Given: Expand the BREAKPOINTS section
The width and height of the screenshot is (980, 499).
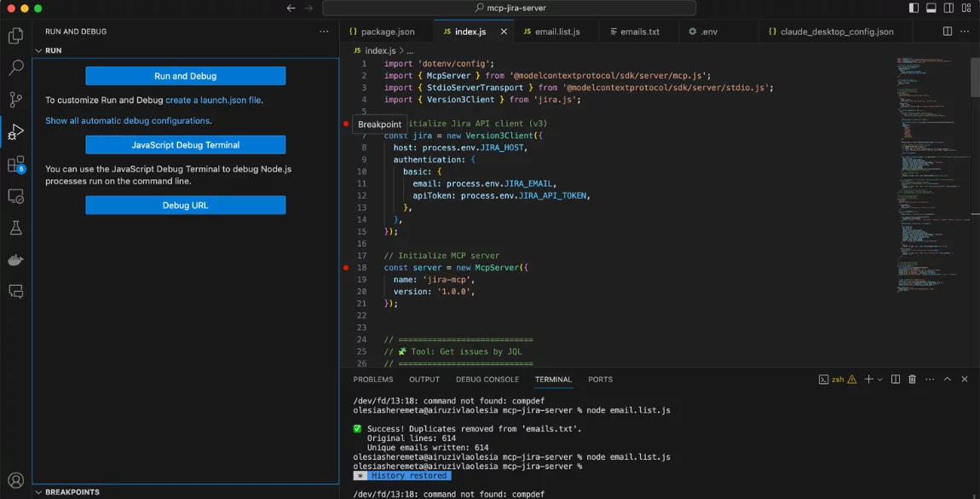Looking at the screenshot, I should [72, 492].
